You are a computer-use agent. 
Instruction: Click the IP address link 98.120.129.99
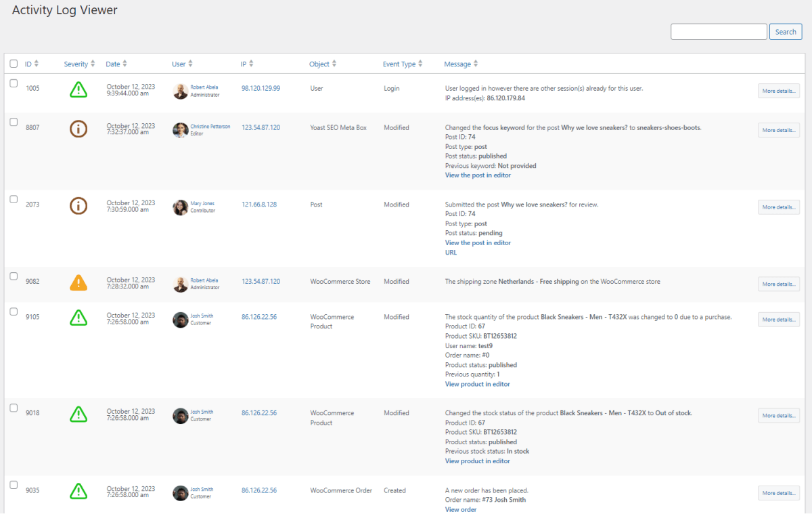coord(261,87)
